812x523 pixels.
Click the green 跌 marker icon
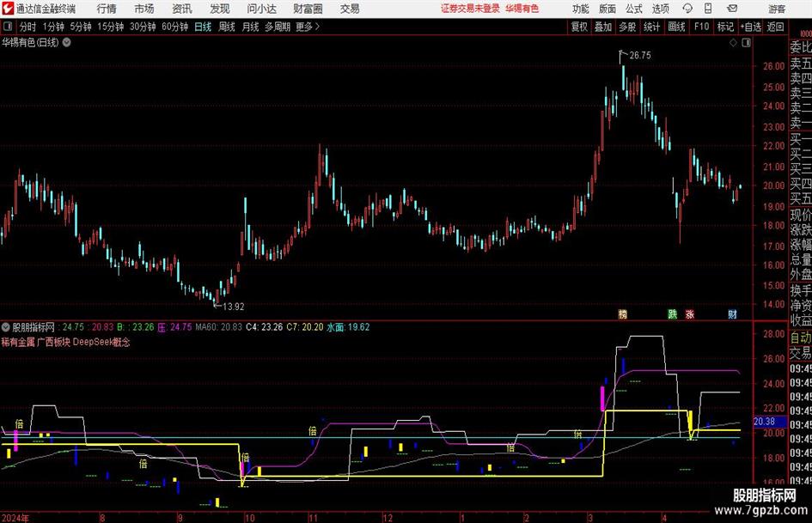coord(672,314)
